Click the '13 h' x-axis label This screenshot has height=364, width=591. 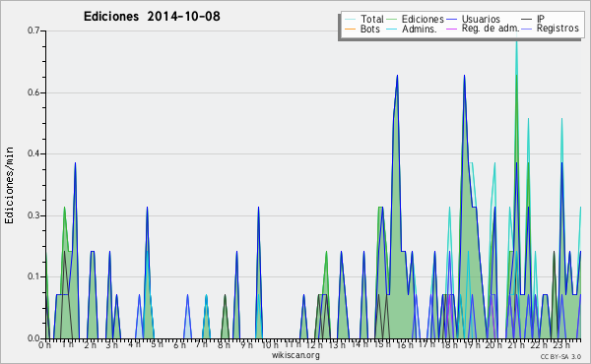tap(337, 344)
